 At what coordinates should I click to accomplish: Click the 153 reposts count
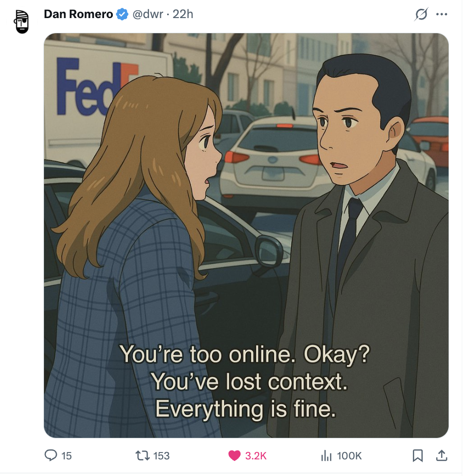coord(161,455)
